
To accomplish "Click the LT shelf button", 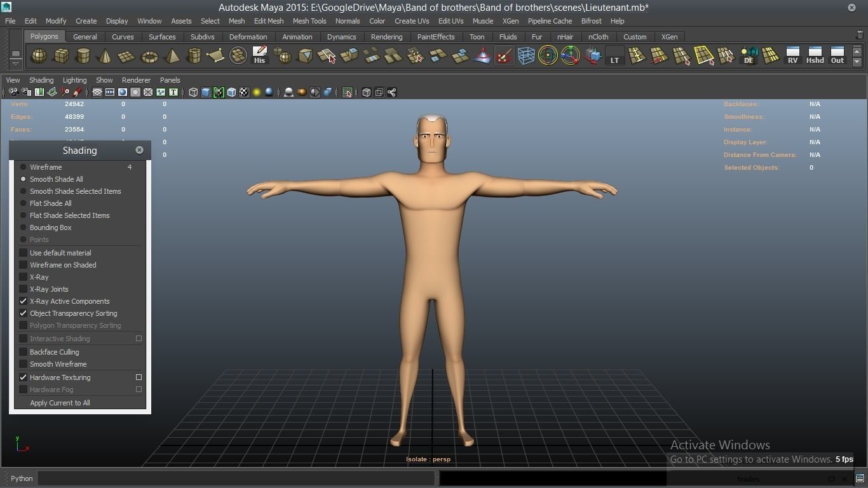I will (614, 56).
